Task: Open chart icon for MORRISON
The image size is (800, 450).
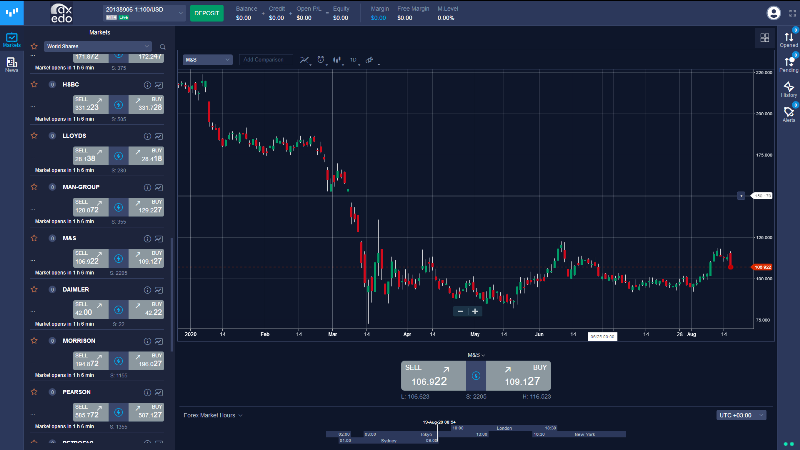Action: click(x=159, y=341)
